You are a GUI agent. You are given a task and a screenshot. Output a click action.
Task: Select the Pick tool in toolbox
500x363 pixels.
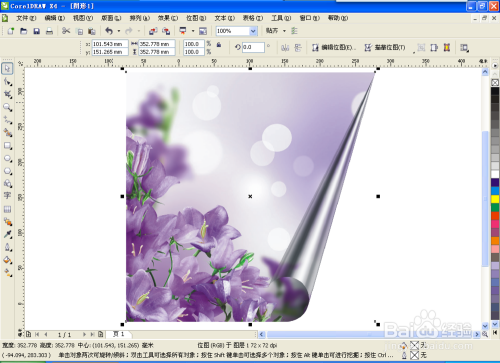click(x=7, y=68)
